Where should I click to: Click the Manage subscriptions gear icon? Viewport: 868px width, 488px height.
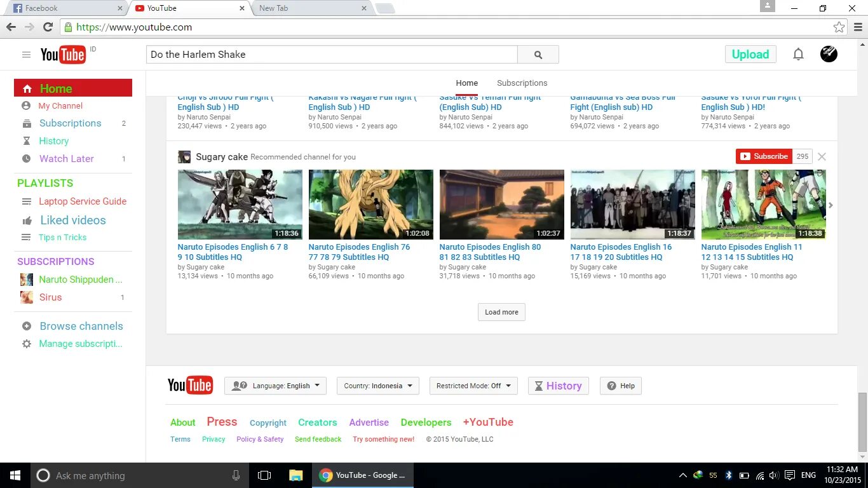[26, 344]
